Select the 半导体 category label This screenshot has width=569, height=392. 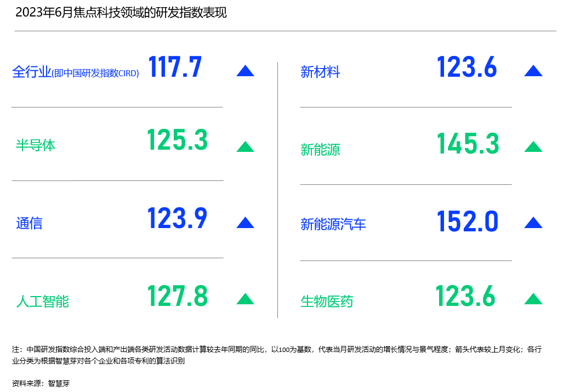click(x=36, y=145)
